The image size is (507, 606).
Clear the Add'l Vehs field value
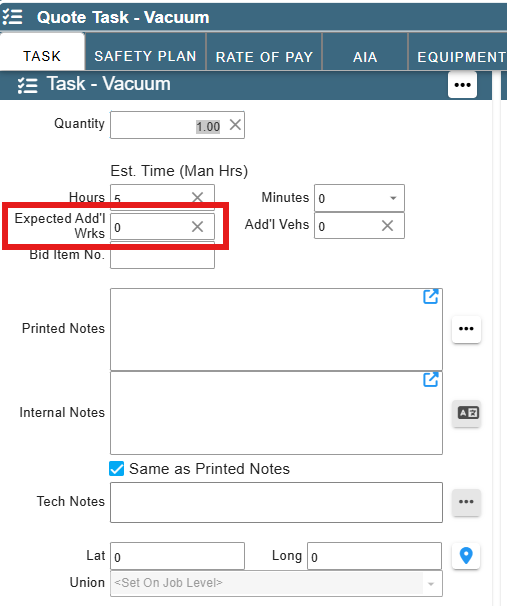(x=387, y=226)
